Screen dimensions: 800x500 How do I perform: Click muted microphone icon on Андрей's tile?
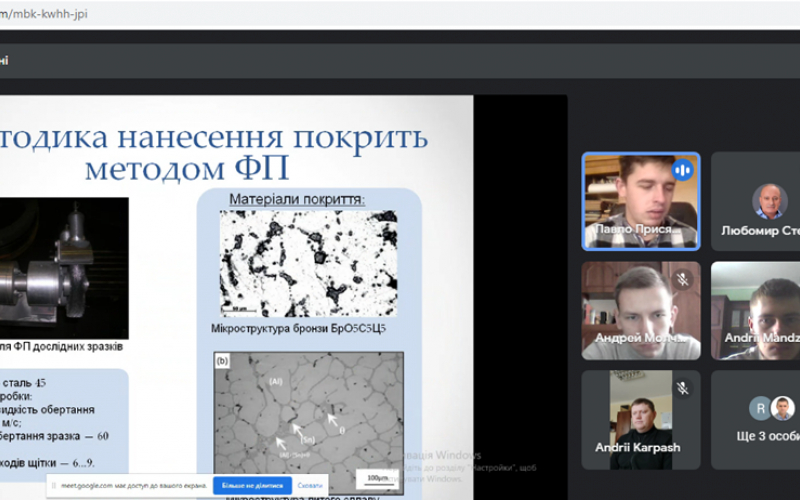click(683, 280)
